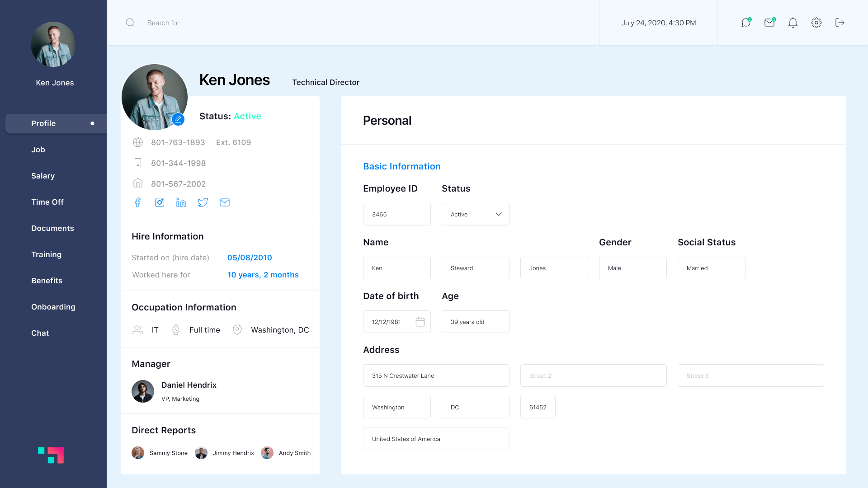Open the chat messages icon in header

[x=746, y=23]
